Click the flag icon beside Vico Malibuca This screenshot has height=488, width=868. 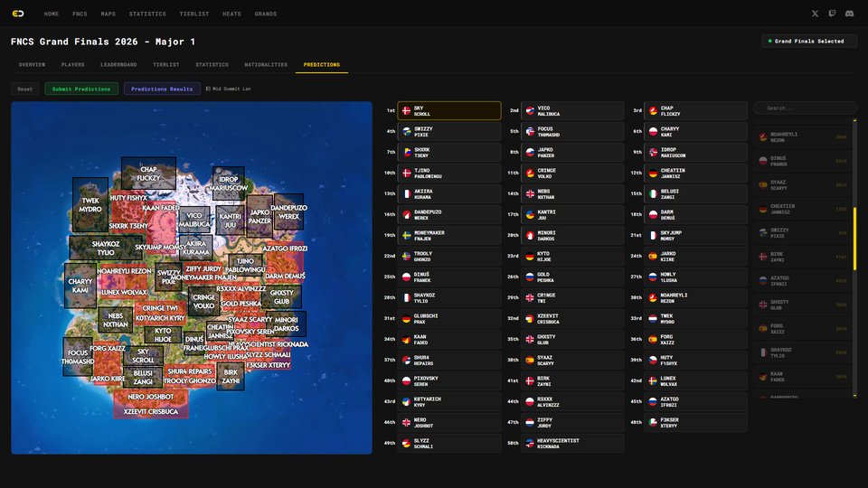[530, 110]
